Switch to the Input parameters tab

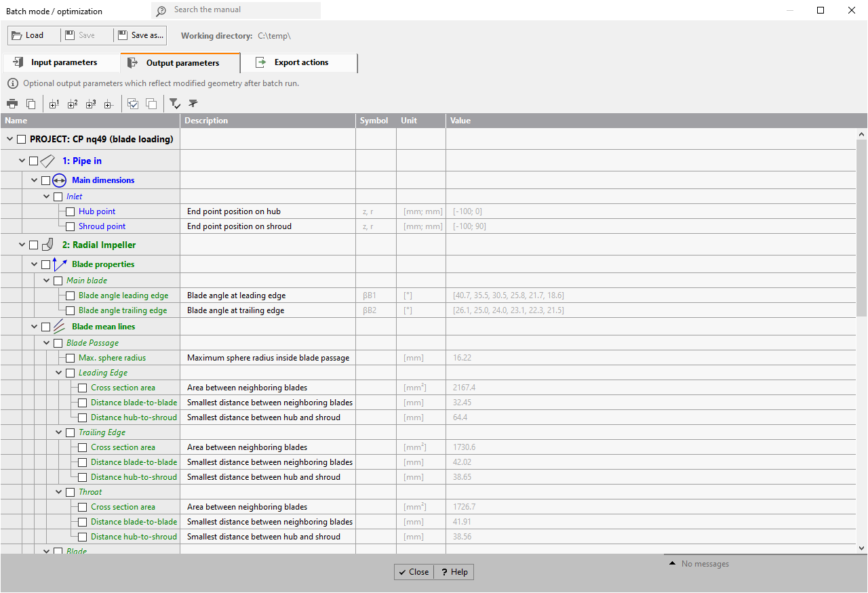click(62, 62)
